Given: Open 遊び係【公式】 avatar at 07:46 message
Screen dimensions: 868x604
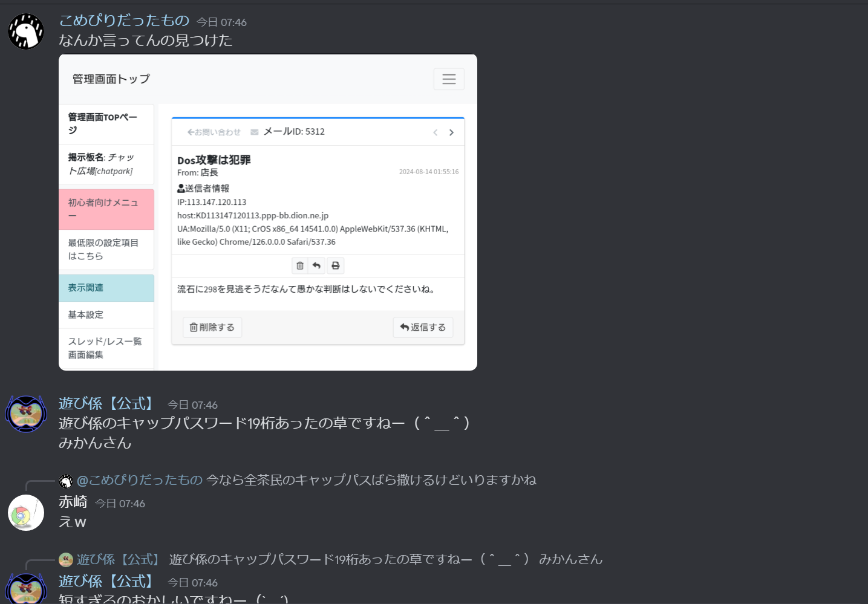Looking at the screenshot, I should [x=26, y=414].
